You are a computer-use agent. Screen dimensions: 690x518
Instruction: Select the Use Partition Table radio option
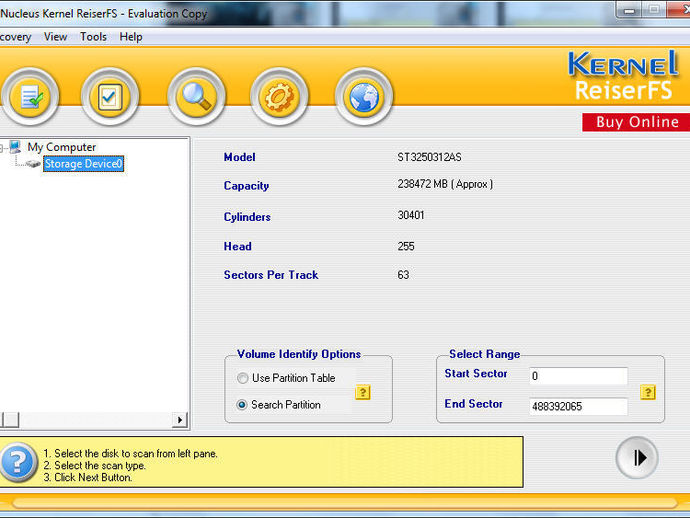point(242,378)
